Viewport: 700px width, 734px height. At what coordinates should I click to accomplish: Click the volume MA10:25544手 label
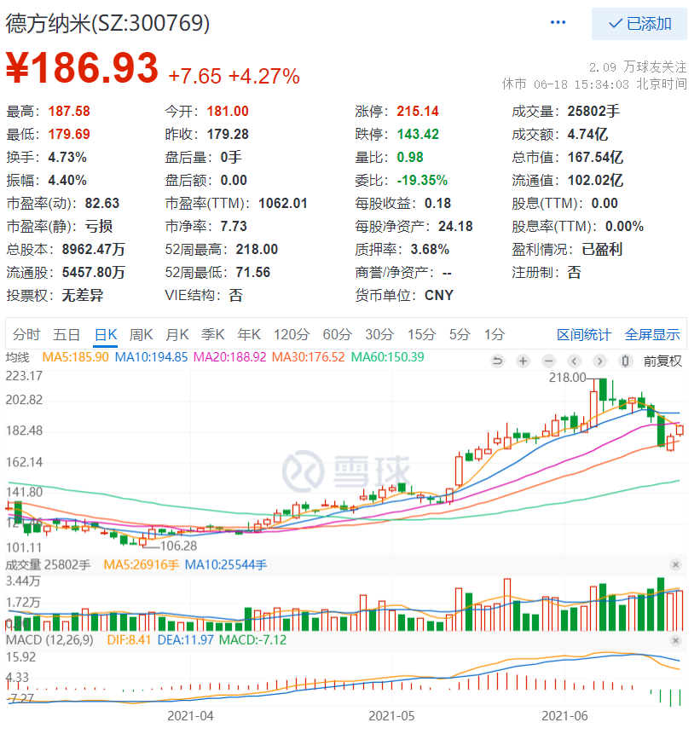[x=226, y=564]
